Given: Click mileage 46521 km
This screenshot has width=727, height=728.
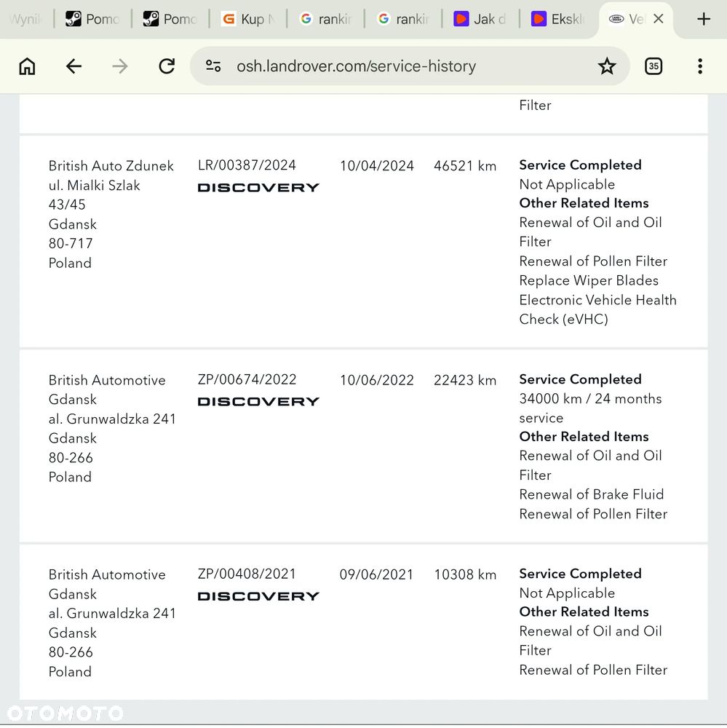Looking at the screenshot, I should point(465,166).
